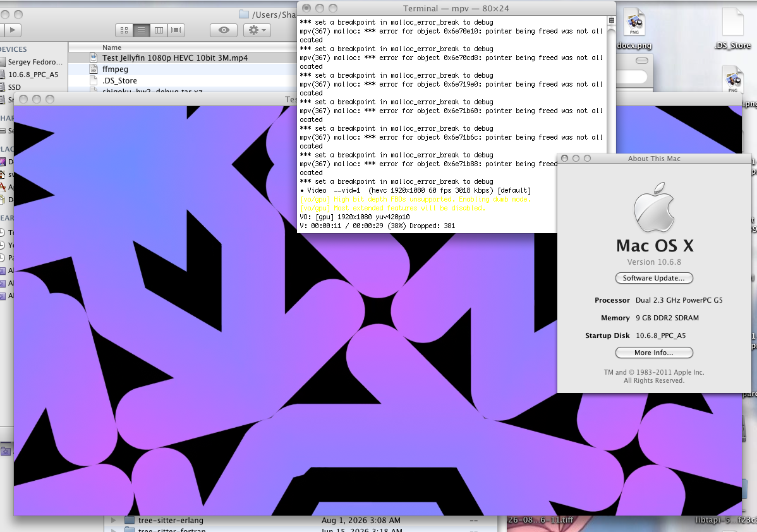Image resolution: width=757 pixels, height=532 pixels.
Task: Click the Quick Look eye button
Action: pos(224,30)
